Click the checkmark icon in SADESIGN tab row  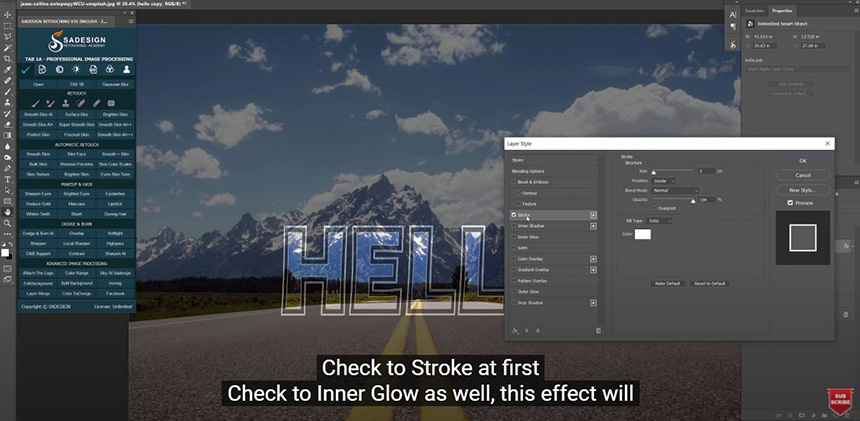[x=26, y=70]
